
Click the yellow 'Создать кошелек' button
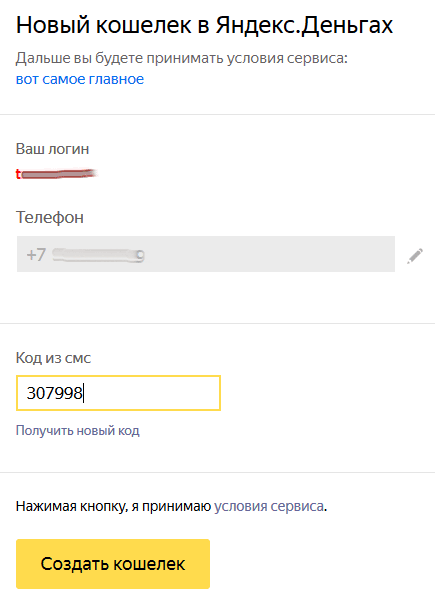coord(113,564)
